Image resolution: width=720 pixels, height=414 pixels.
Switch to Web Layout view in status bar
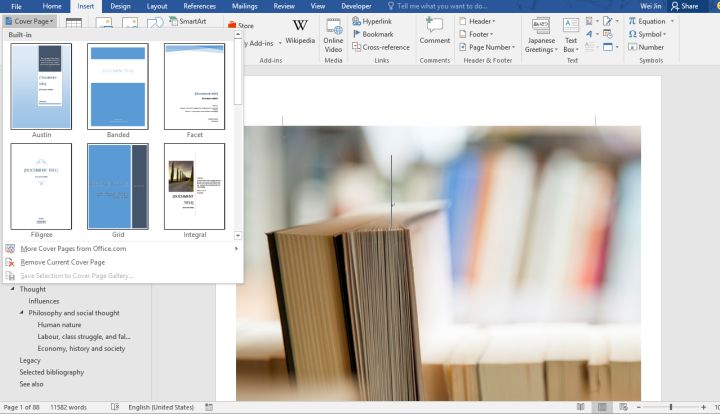pos(623,407)
